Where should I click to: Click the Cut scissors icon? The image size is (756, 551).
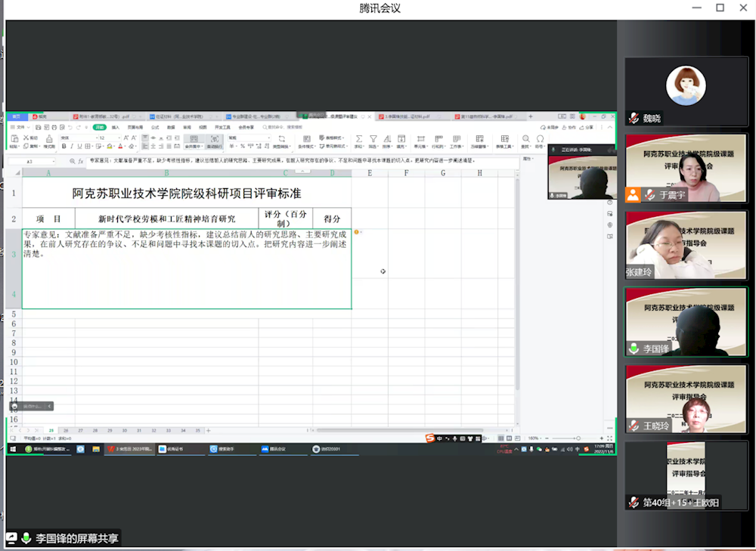coord(26,138)
